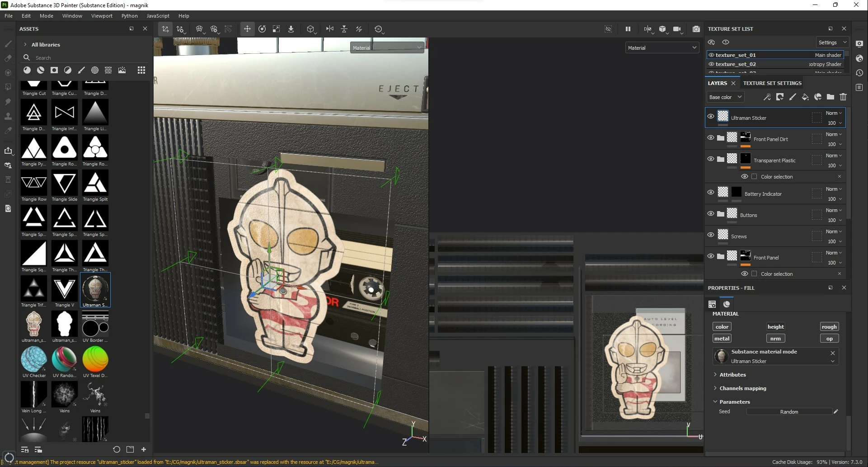
Task: Delete the selected layer with trash icon
Action: [x=843, y=97]
